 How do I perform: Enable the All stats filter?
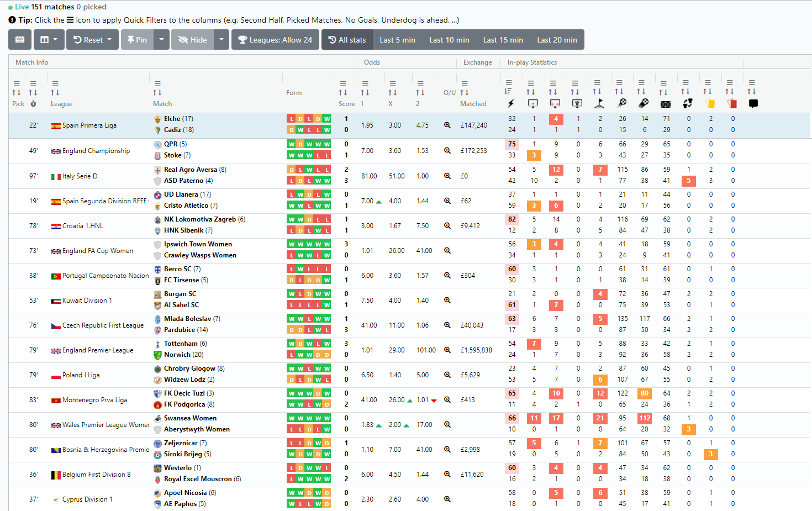coord(347,39)
